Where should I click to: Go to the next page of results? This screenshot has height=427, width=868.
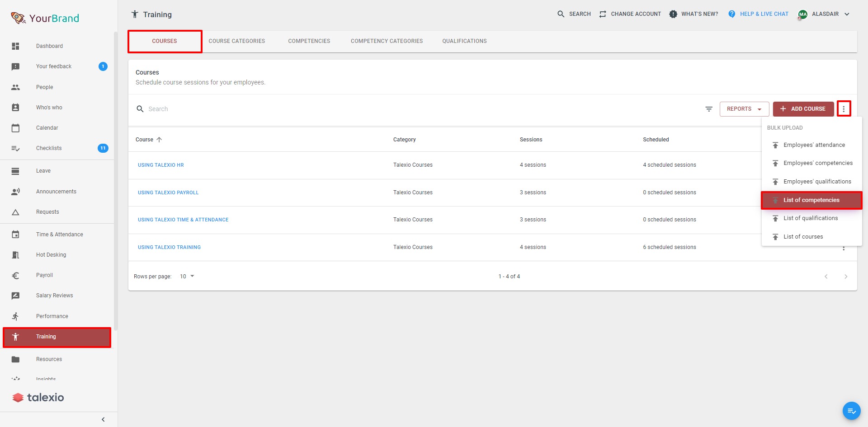pos(846,277)
